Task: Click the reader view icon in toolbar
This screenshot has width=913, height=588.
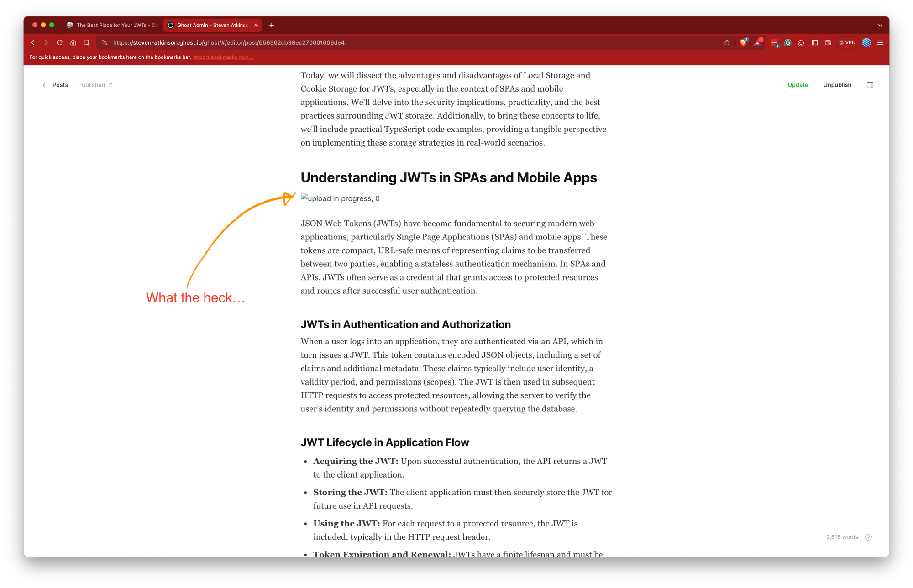Action: [x=813, y=42]
